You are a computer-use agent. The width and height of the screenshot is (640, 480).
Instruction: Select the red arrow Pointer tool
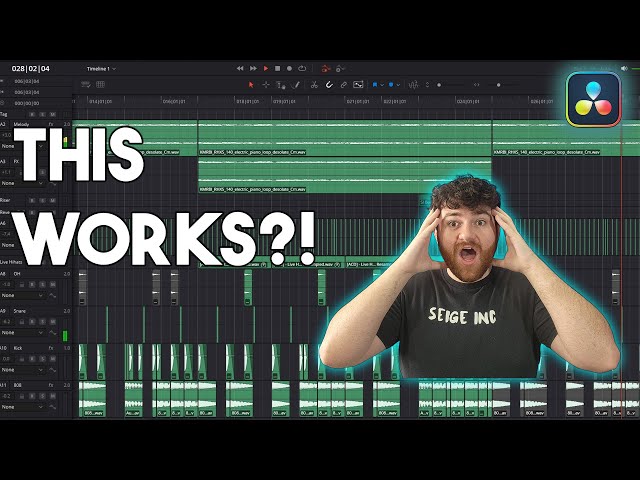[251, 84]
